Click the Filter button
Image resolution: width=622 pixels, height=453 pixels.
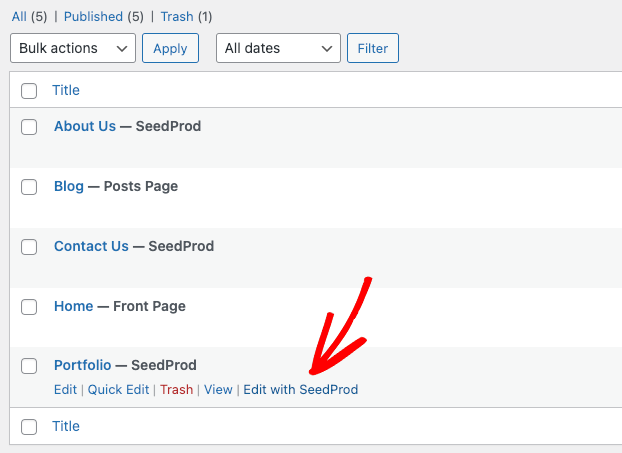pyautogui.click(x=373, y=48)
